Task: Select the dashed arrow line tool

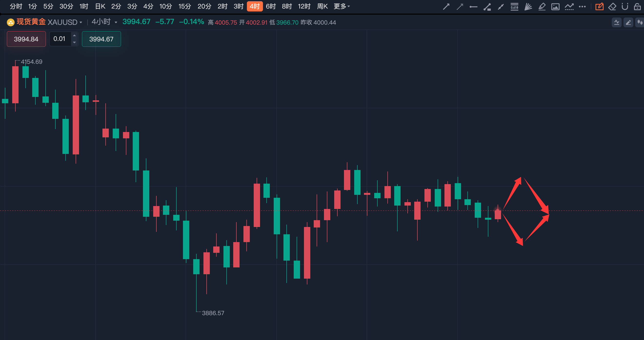Action: tap(460, 7)
